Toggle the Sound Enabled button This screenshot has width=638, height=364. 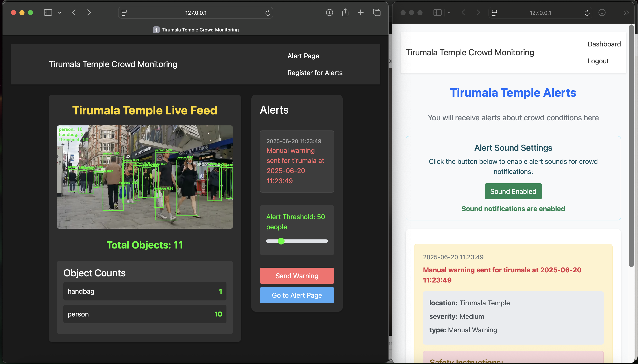tap(513, 191)
